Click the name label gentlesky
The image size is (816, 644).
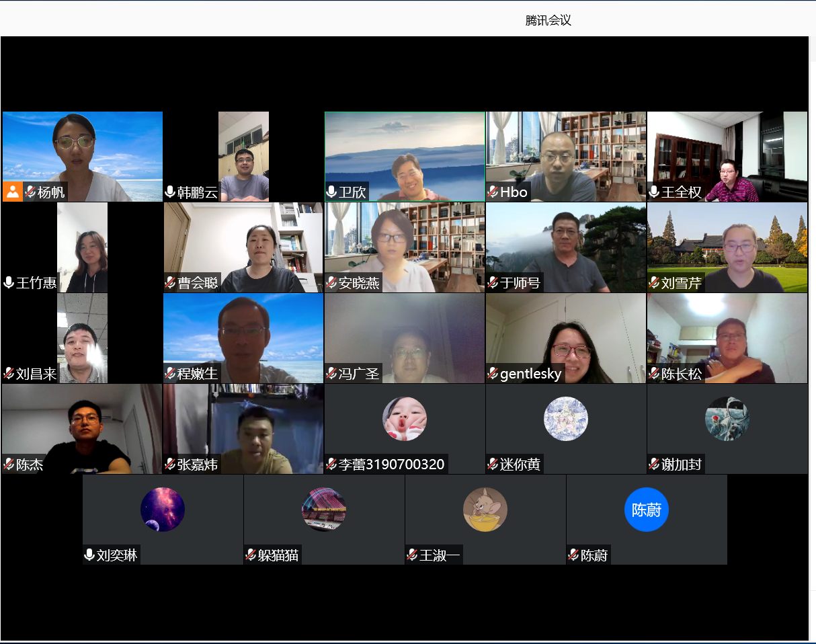click(530, 374)
